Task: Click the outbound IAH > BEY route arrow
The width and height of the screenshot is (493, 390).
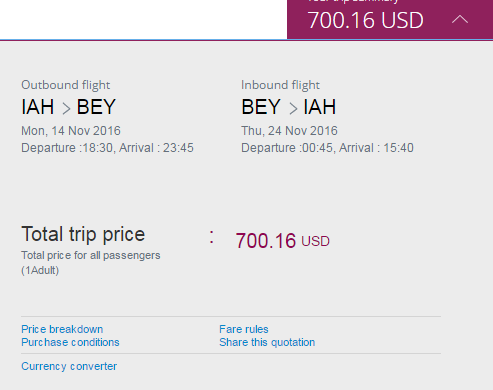Action: (x=66, y=108)
